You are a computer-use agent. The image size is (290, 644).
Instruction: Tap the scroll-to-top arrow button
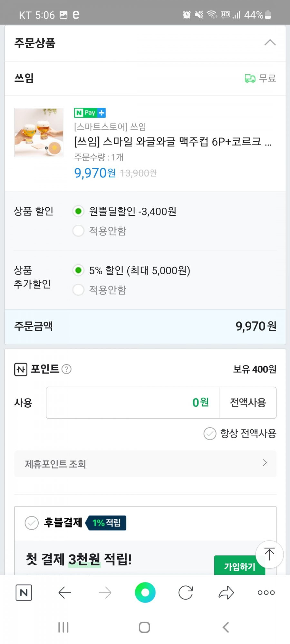pyautogui.click(x=269, y=554)
